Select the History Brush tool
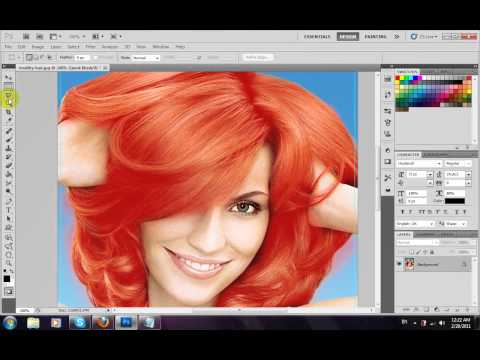The height and width of the screenshot is (360, 480). click(8, 156)
